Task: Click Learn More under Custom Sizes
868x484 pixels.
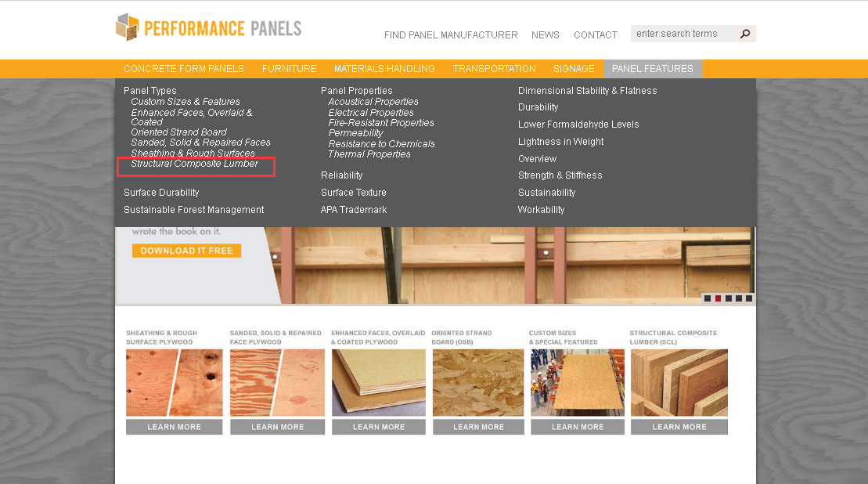Action: pos(578,427)
